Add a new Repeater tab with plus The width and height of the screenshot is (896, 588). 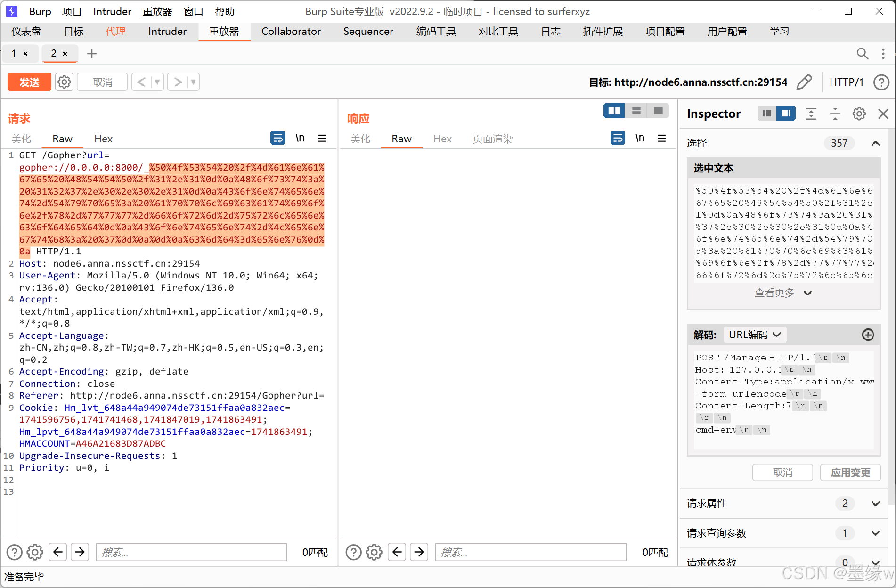[92, 54]
